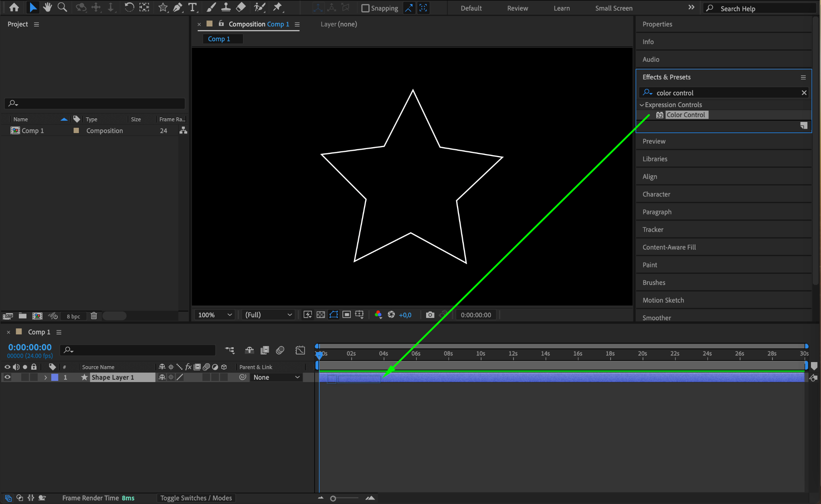Open the 100% magnification dropdown
Viewport: 821px width, 504px height.
[x=215, y=315]
